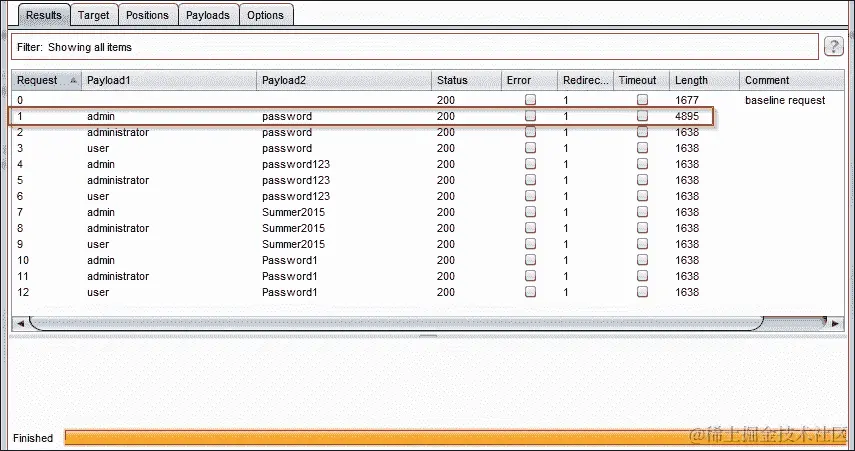This screenshot has height=451, width=855.
Task: Toggle Error checkbox in request 4 row
Action: pyautogui.click(x=530, y=164)
